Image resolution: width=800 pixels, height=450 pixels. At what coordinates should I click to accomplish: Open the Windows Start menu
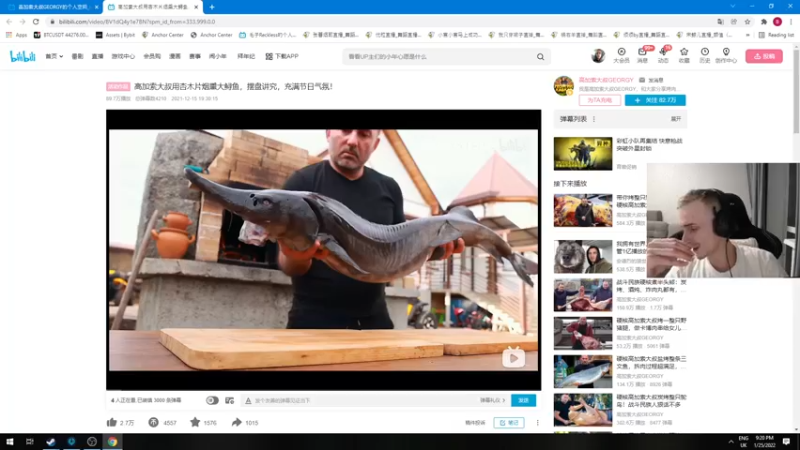9,442
